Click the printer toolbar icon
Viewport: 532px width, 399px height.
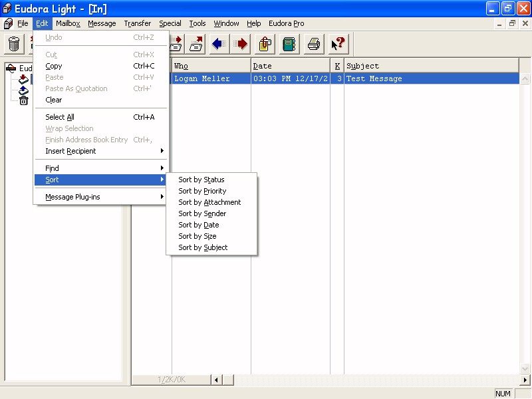pos(314,44)
